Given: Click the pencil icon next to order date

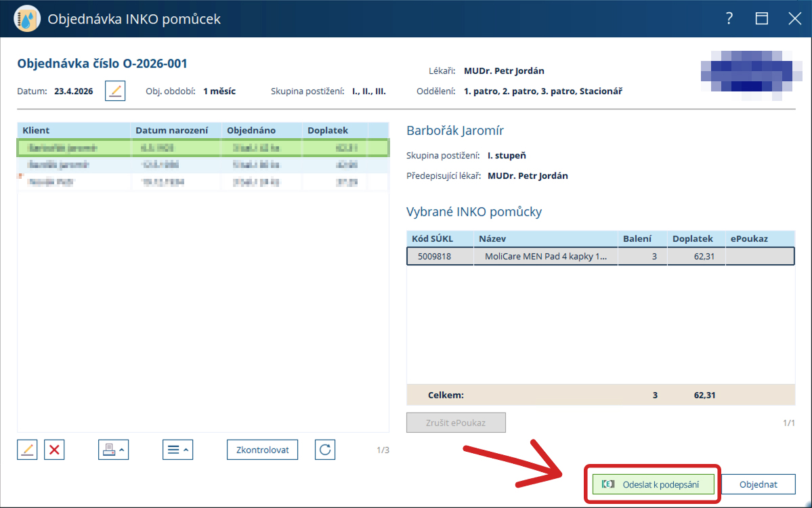Looking at the screenshot, I should 115,90.
